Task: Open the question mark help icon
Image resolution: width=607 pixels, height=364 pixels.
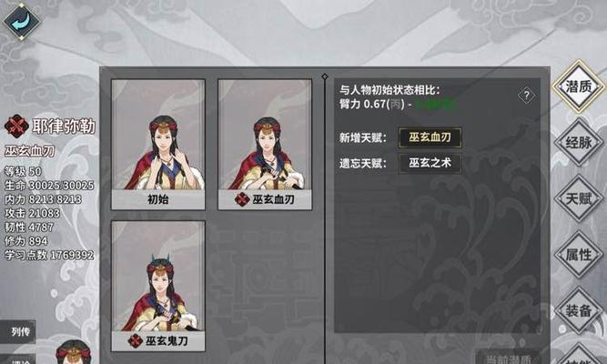Action: [x=527, y=96]
